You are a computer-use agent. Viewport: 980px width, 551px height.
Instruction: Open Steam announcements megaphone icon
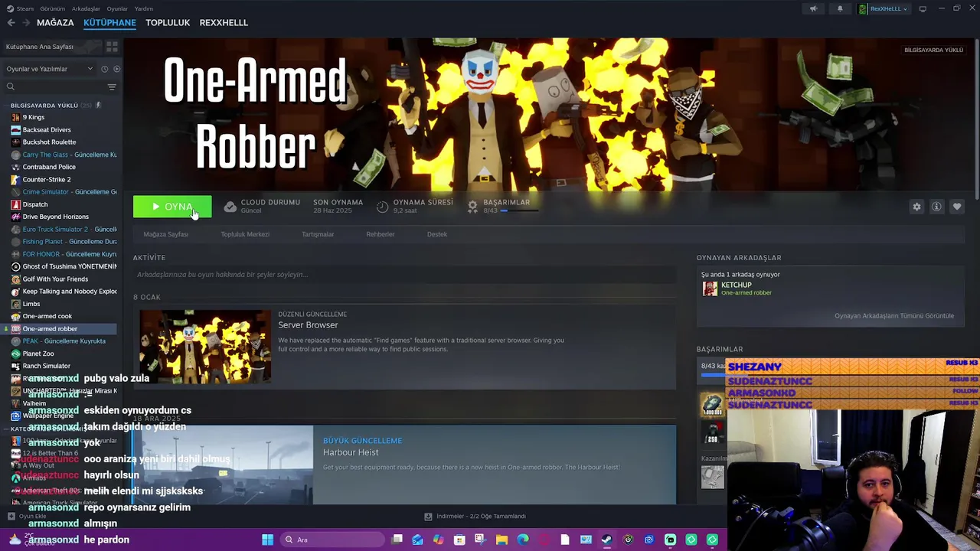click(813, 9)
